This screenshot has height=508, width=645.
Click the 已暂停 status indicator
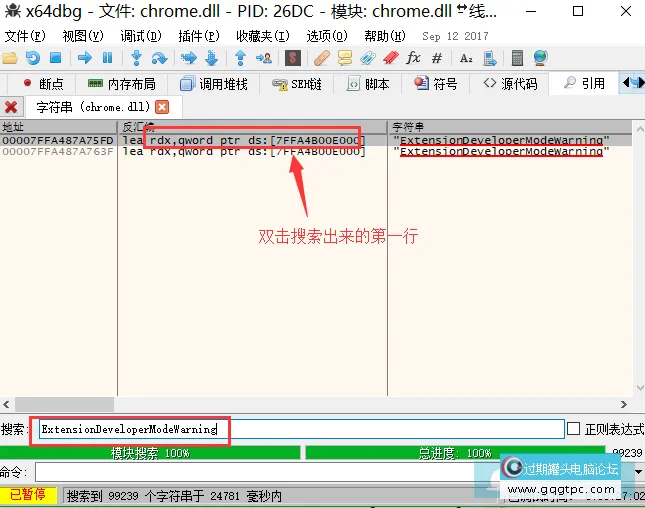coord(28,495)
